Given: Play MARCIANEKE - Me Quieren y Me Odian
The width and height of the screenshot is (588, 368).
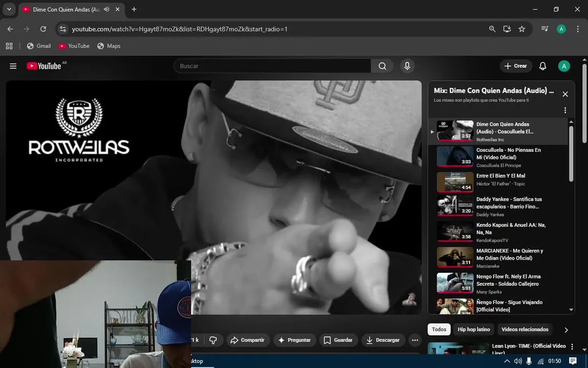Looking at the screenshot, I should 498,258.
